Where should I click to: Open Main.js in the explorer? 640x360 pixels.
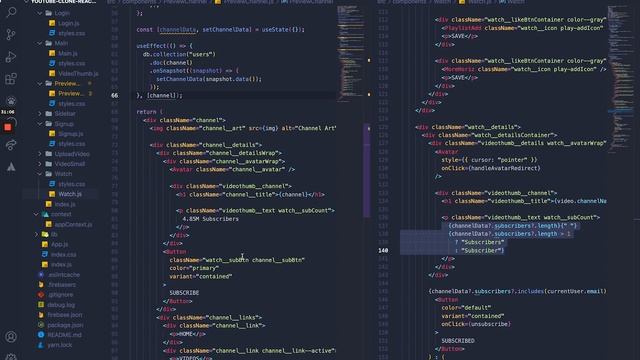coord(68,53)
